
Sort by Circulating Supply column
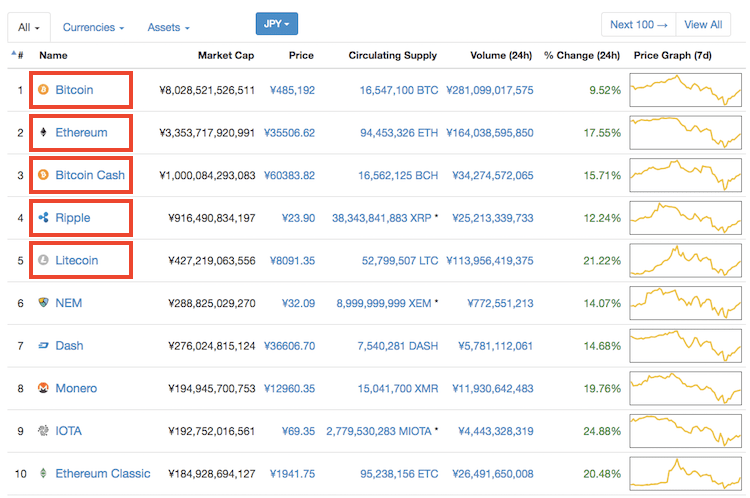tap(392, 55)
